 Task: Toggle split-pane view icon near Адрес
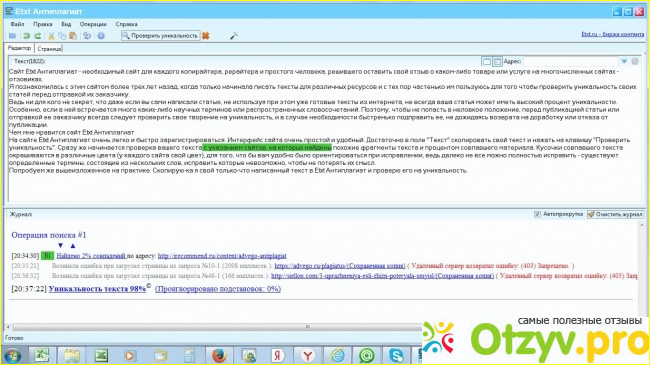click(x=497, y=62)
